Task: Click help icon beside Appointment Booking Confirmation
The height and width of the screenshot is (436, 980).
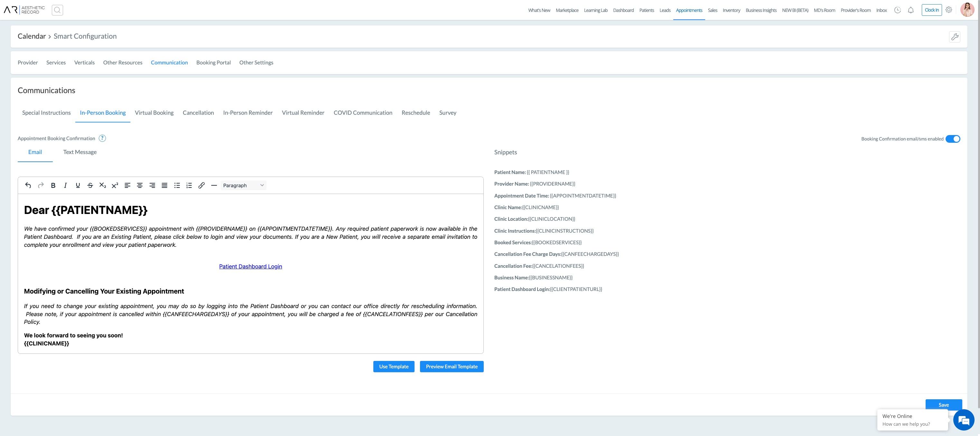Action: click(102, 138)
